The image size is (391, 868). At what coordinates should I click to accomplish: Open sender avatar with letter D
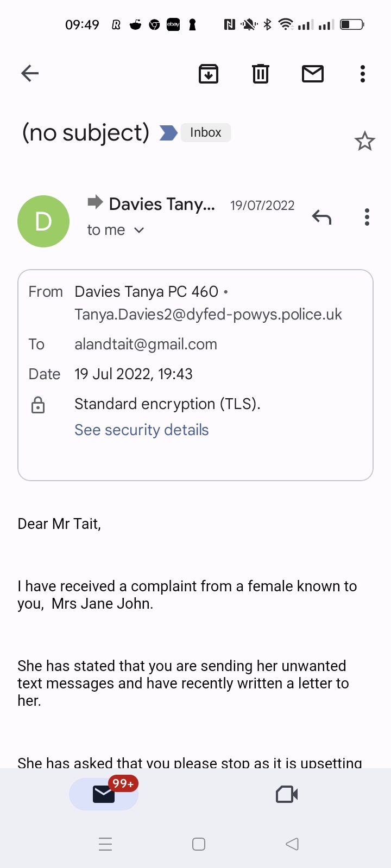[x=43, y=221]
